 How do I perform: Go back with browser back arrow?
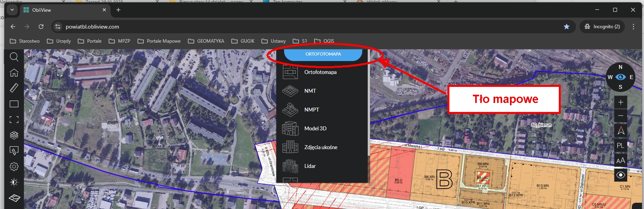click(13, 27)
